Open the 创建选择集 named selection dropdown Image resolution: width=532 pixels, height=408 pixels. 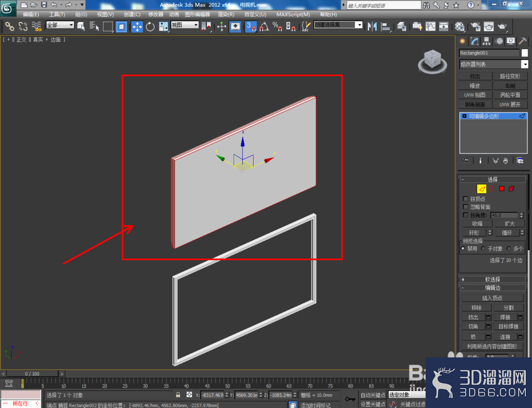click(x=338, y=25)
